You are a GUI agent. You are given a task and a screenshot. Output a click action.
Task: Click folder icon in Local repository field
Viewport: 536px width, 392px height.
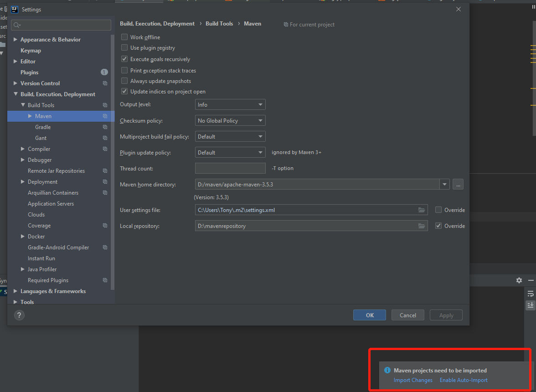[422, 226]
